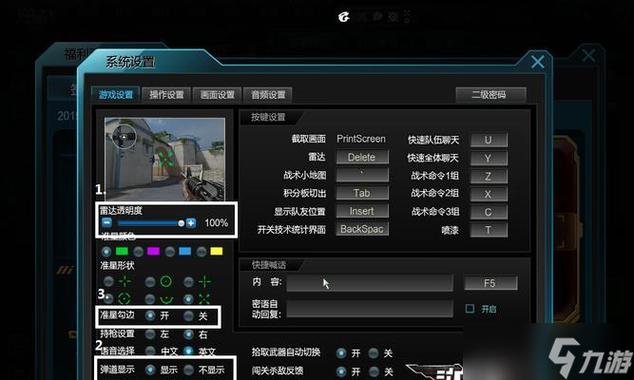Screen dimensions: 634x380
Task: Rebind the 显示队友位置 Insert key button
Action: 362,211
